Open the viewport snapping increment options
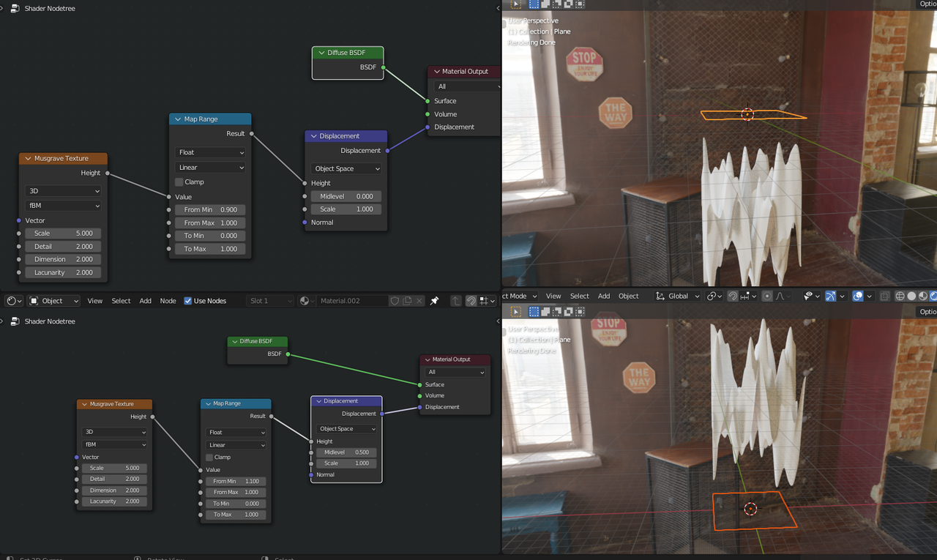This screenshot has width=937, height=560. click(747, 296)
